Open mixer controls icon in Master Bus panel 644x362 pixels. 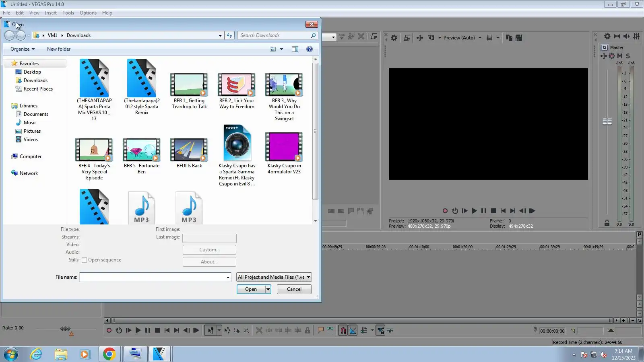[636, 36]
